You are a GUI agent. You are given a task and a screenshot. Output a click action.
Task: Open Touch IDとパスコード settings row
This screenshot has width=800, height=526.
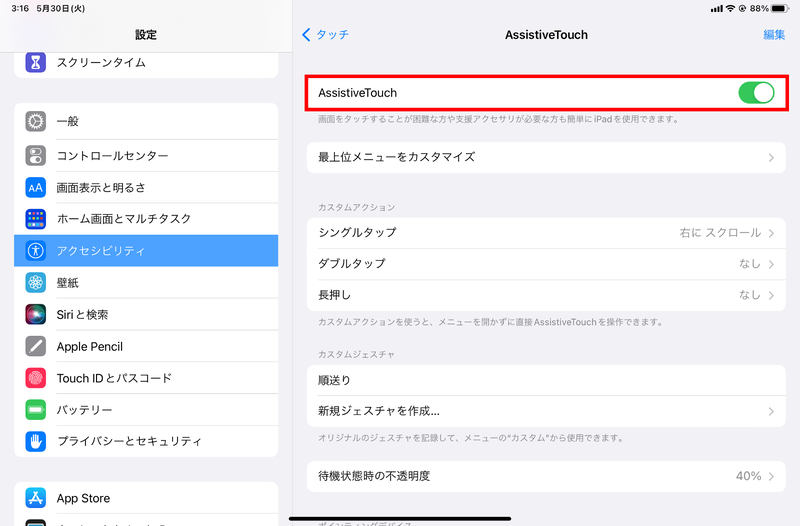[x=146, y=378]
